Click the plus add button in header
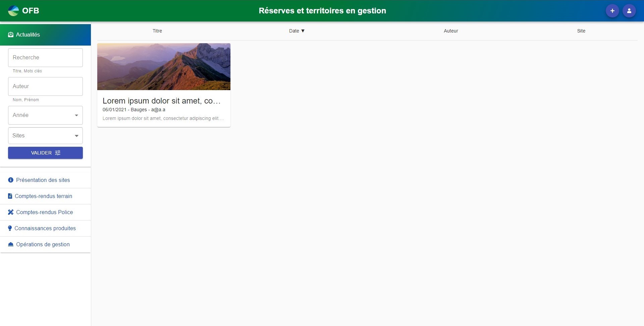 point(612,11)
